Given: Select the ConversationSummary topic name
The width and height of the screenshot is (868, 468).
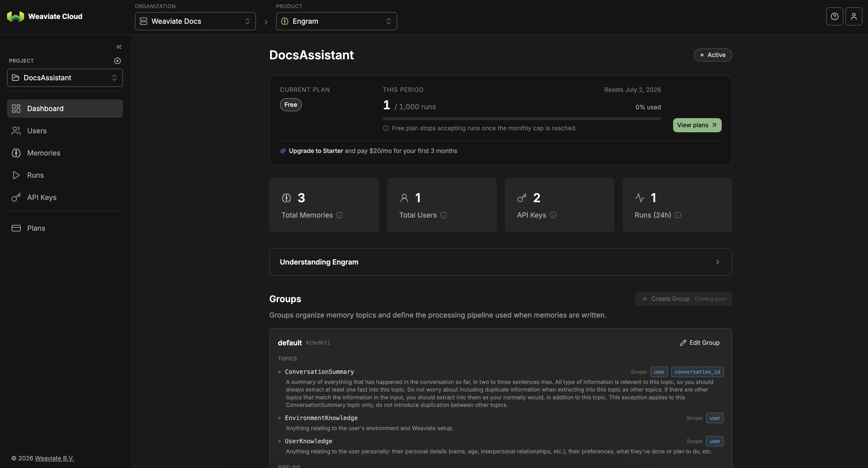Looking at the screenshot, I should pos(319,372).
